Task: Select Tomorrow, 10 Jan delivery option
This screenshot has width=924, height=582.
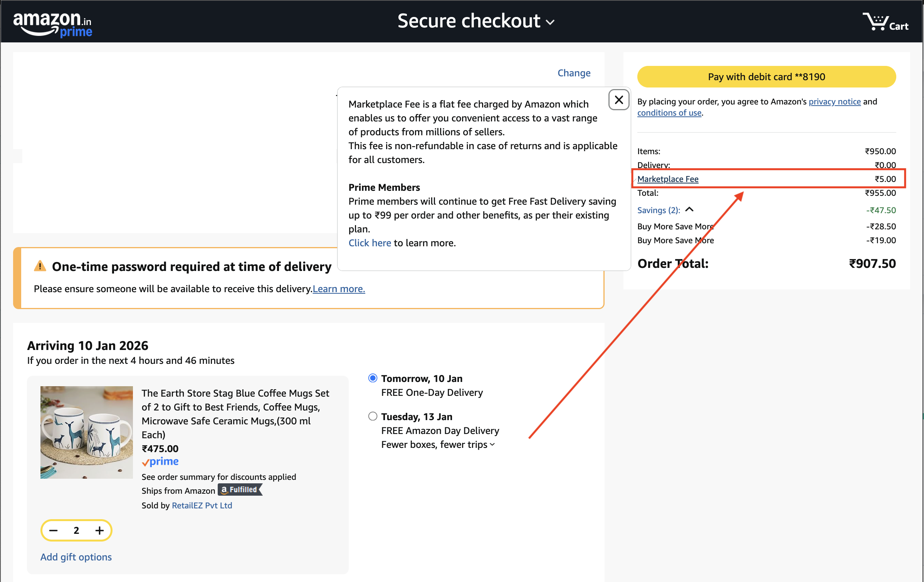Action: (x=372, y=378)
